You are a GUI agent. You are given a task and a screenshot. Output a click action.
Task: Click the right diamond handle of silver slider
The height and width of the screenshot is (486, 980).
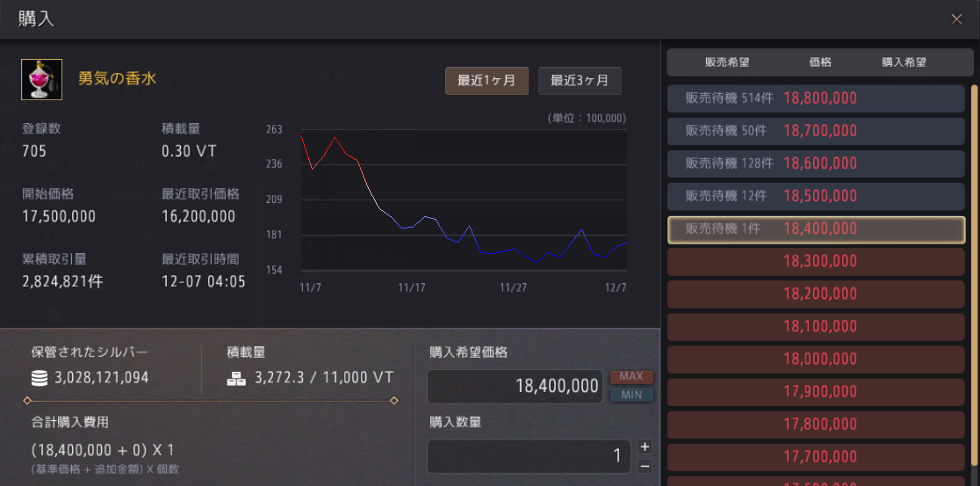pos(394,401)
